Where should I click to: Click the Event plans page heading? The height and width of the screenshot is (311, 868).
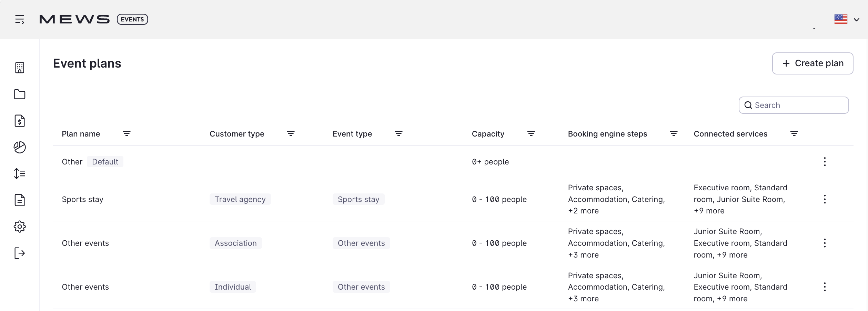tap(87, 63)
